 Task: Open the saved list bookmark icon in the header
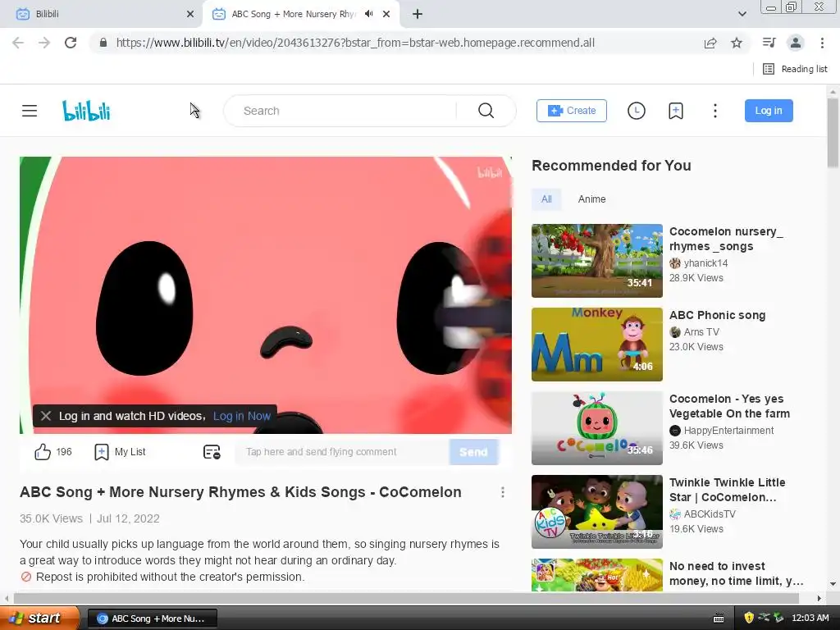click(676, 111)
